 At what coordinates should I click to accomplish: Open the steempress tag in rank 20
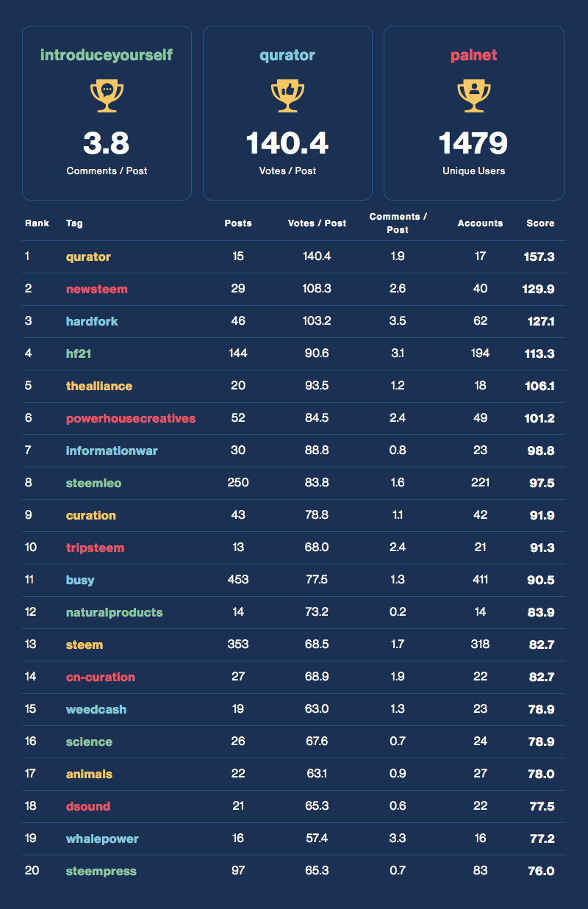[x=101, y=871]
